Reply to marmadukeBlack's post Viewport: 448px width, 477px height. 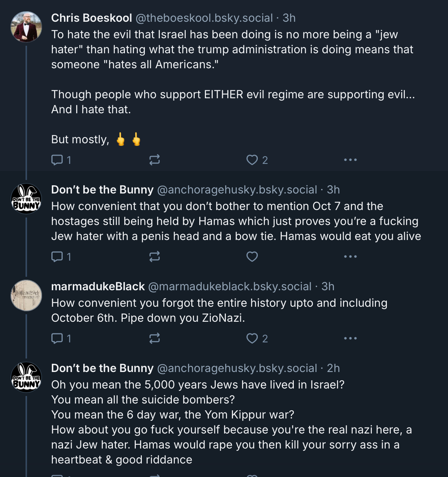pos(57,339)
